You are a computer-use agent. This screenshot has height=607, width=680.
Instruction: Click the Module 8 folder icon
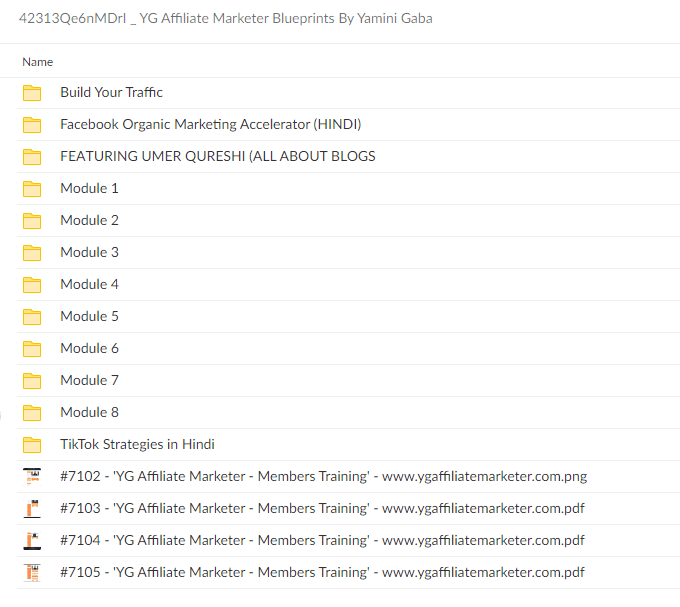click(x=32, y=413)
